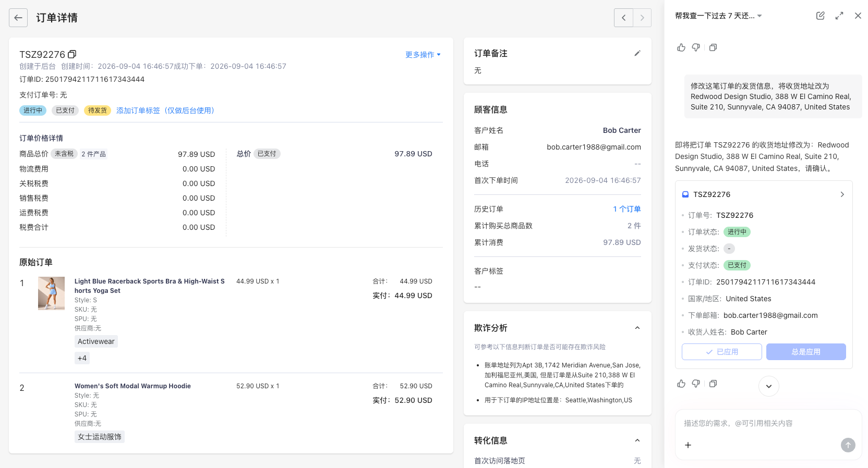Select the 进行中 status tag
The image size is (868, 468).
tap(33, 110)
